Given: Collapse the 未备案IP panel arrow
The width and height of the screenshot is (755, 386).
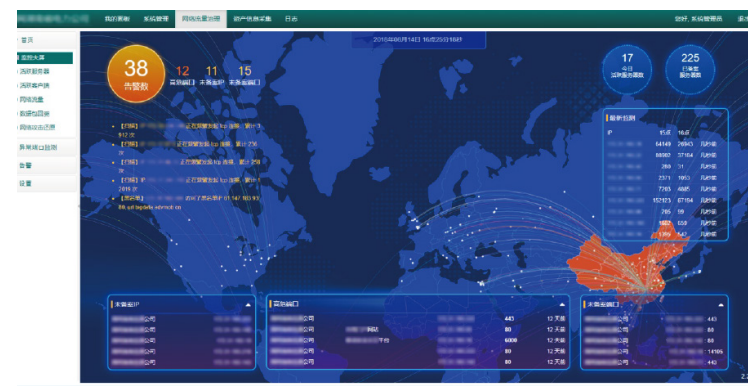Looking at the screenshot, I should click(248, 305).
